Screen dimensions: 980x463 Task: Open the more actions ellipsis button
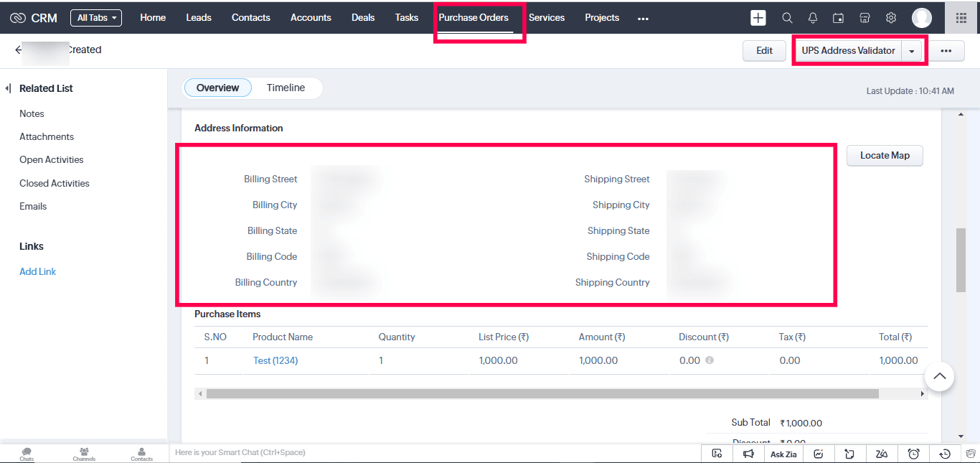click(946, 50)
